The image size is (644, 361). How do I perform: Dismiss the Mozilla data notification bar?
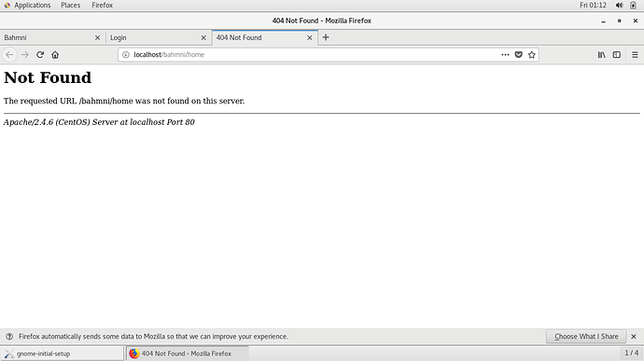634,337
